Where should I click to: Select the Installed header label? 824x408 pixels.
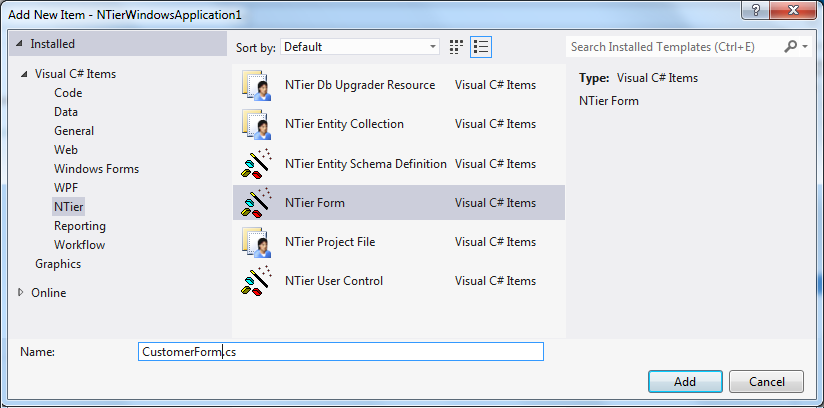pos(53,44)
